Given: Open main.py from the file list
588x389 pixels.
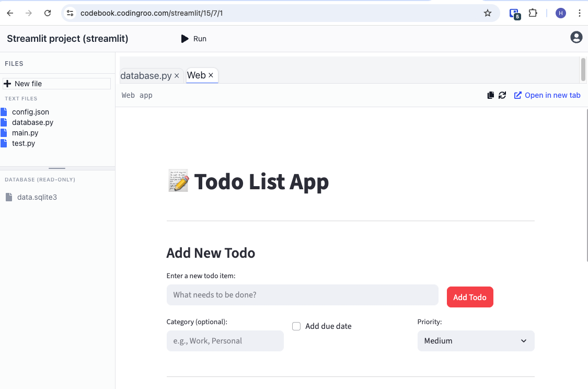Looking at the screenshot, I should [x=25, y=133].
